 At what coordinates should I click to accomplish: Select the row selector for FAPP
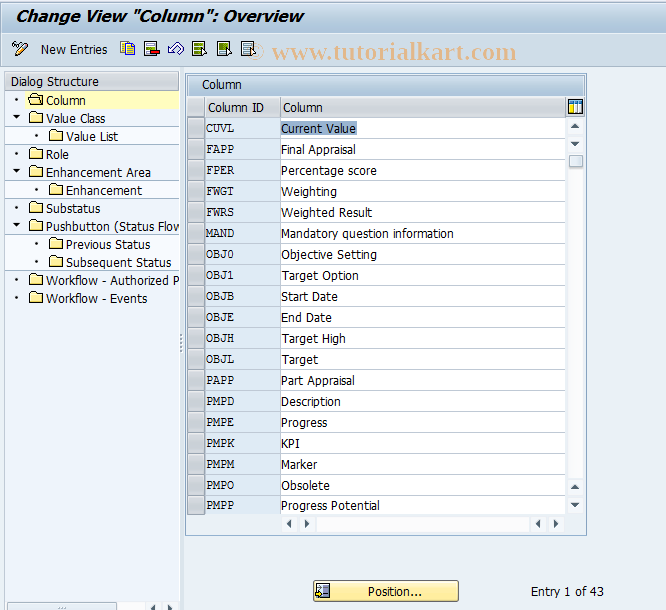coord(196,149)
